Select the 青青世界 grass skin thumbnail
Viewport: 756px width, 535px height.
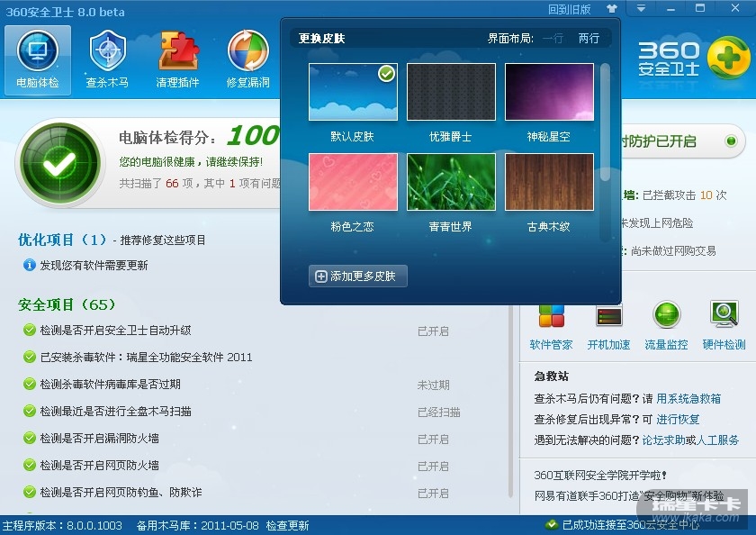(451, 182)
